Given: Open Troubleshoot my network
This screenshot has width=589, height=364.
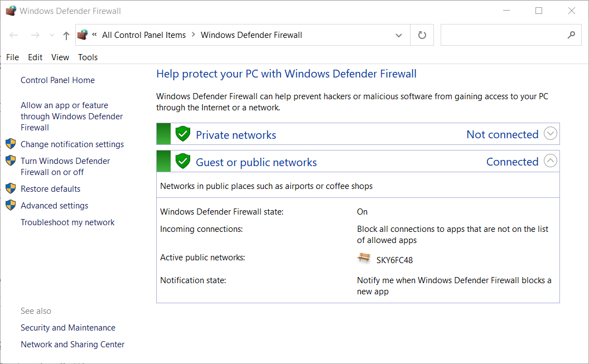Looking at the screenshot, I should click(67, 222).
